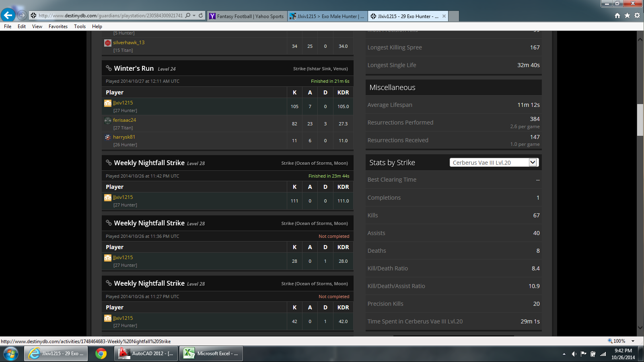Click the 'Resurrections Performed' stat row

tap(453, 123)
